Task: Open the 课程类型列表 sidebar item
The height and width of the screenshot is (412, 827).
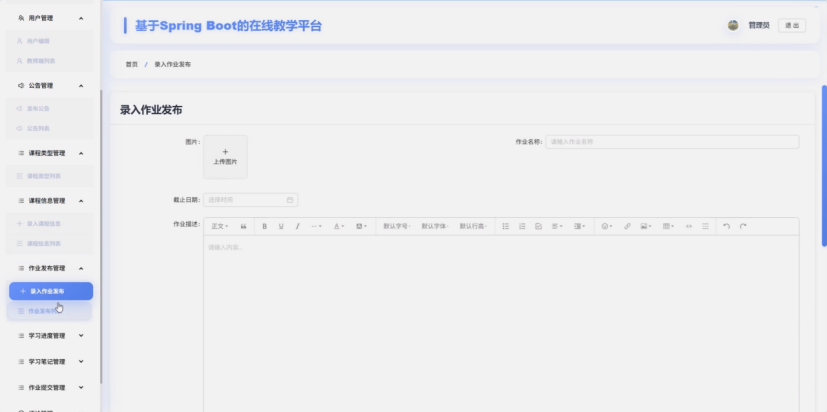Action: [x=50, y=176]
